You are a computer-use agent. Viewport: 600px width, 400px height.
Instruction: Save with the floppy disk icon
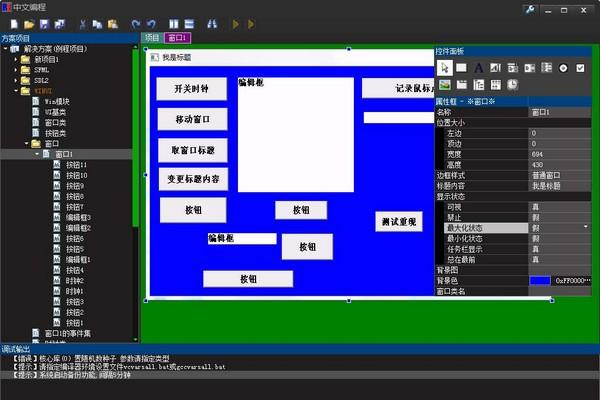coord(44,24)
